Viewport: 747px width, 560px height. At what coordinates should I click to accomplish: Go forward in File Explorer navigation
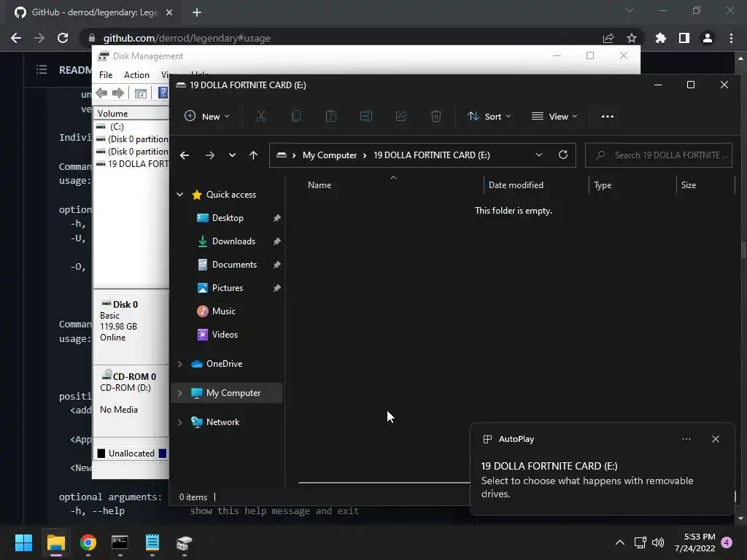[209, 155]
